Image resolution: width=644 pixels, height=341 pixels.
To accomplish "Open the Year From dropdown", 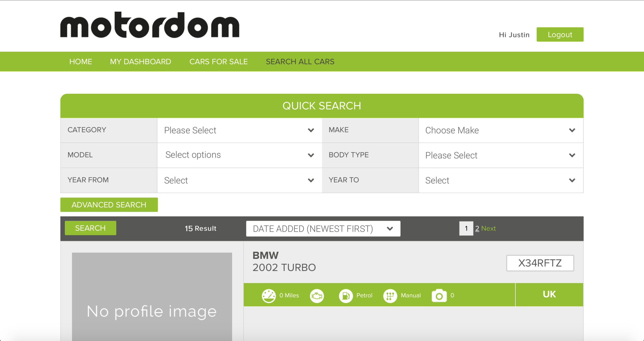I will pos(240,180).
